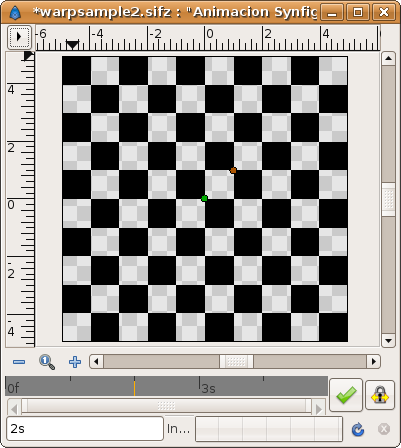This screenshot has width=401, height=448.
Task: Click the vertical scrollbar down arrow
Action: 388,340
